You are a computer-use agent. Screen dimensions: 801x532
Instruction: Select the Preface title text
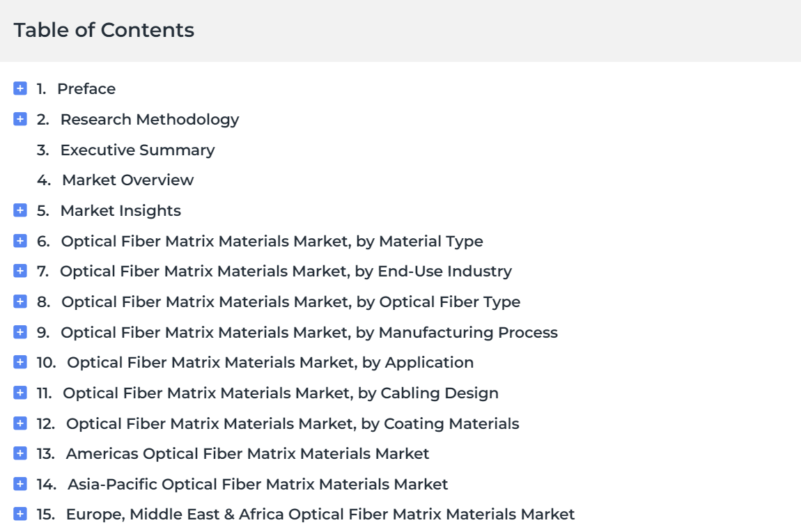tap(86, 89)
